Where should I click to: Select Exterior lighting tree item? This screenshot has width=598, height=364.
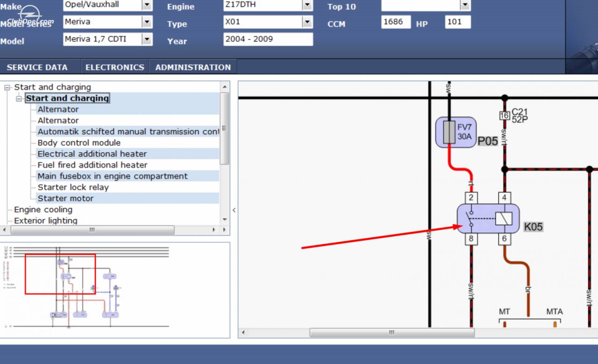coord(46,221)
